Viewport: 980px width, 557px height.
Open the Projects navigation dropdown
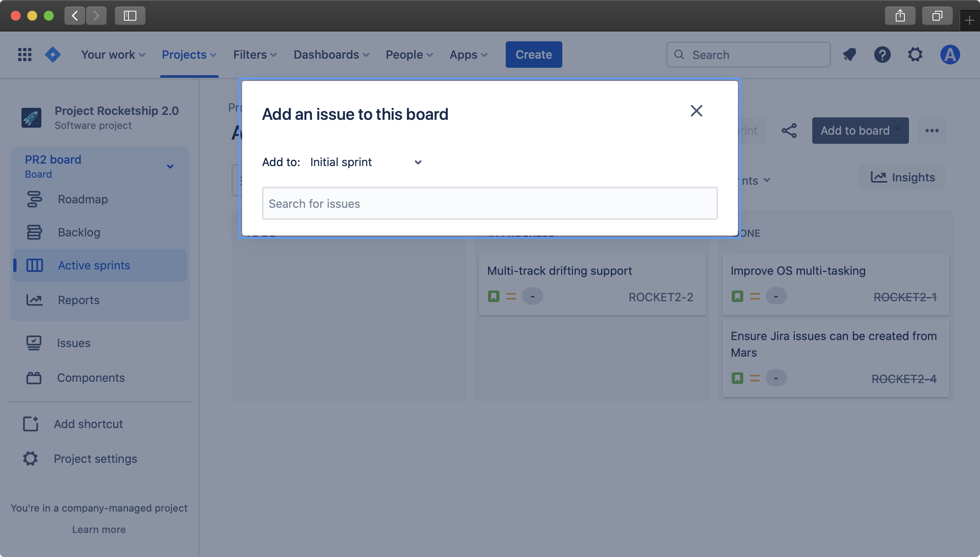[189, 55]
